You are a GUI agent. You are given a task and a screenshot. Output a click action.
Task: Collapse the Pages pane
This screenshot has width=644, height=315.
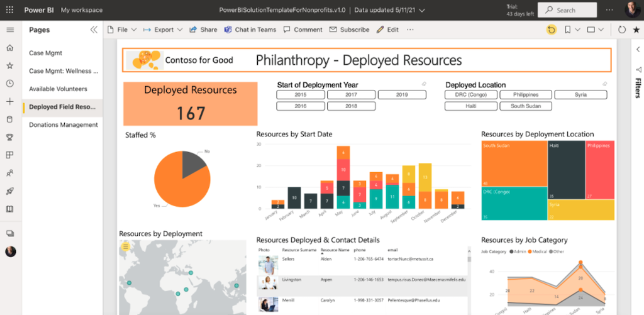[x=94, y=30]
